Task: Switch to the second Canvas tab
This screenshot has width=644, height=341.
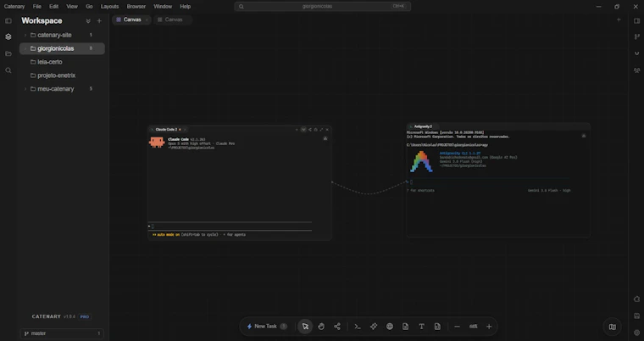Action: tap(173, 20)
